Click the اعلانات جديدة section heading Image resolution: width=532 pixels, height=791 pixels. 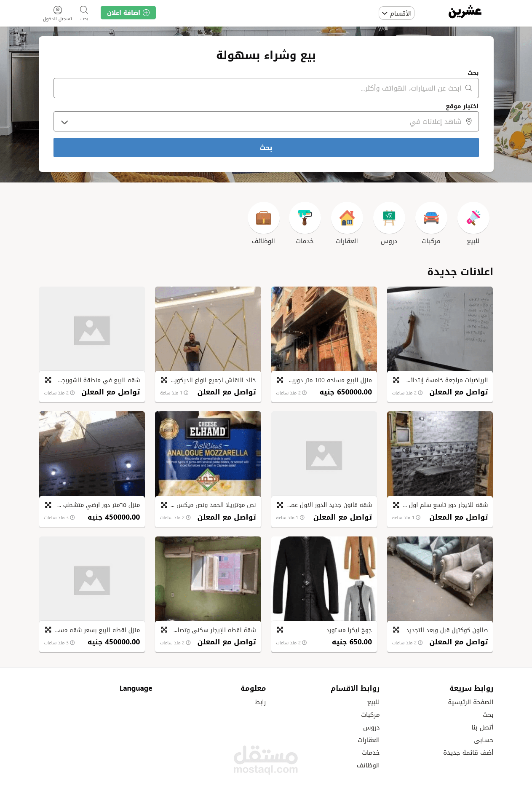(x=460, y=272)
